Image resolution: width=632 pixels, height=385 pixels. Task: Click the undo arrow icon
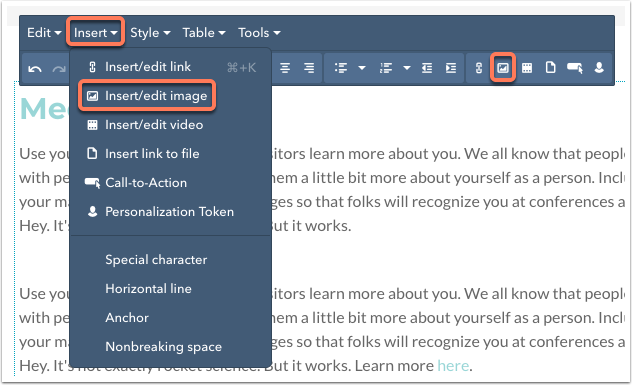click(x=35, y=69)
